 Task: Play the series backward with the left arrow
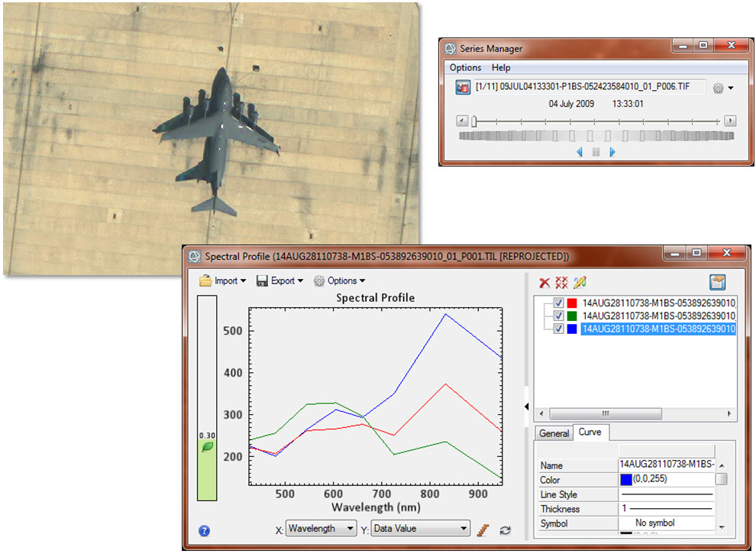click(x=580, y=152)
